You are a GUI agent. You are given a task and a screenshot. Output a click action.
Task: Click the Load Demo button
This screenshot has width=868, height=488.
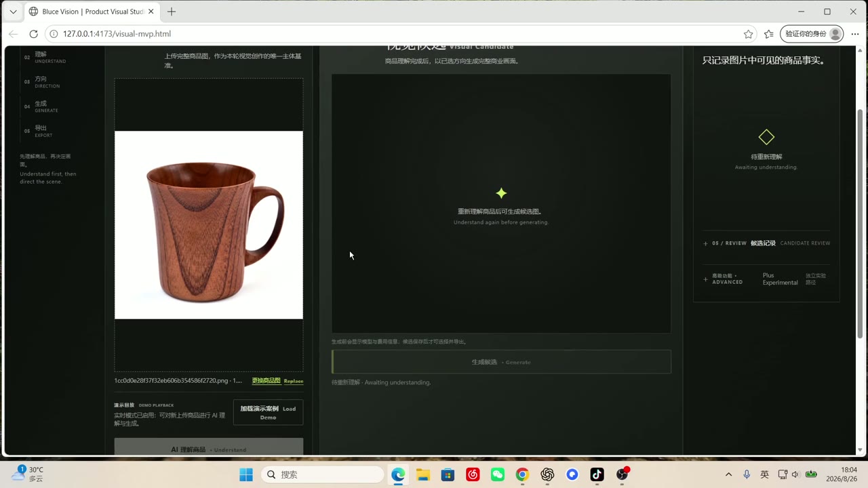(268, 412)
